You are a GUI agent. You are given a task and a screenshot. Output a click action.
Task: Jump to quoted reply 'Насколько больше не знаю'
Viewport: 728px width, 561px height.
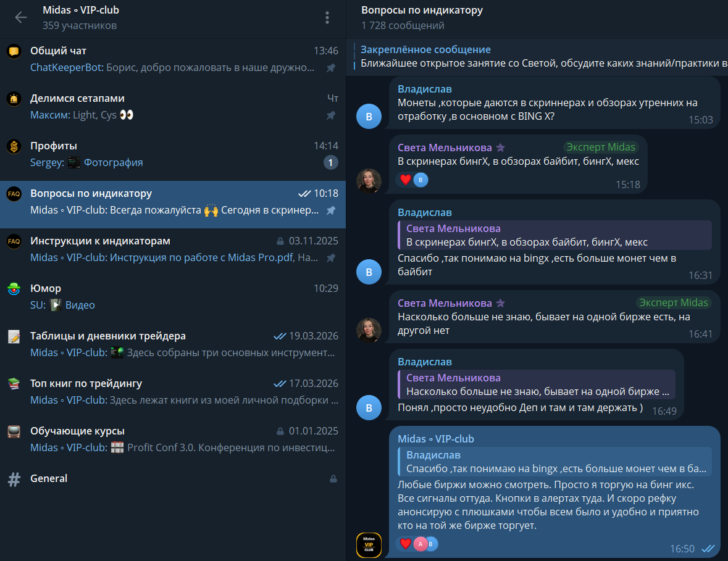coord(536,384)
